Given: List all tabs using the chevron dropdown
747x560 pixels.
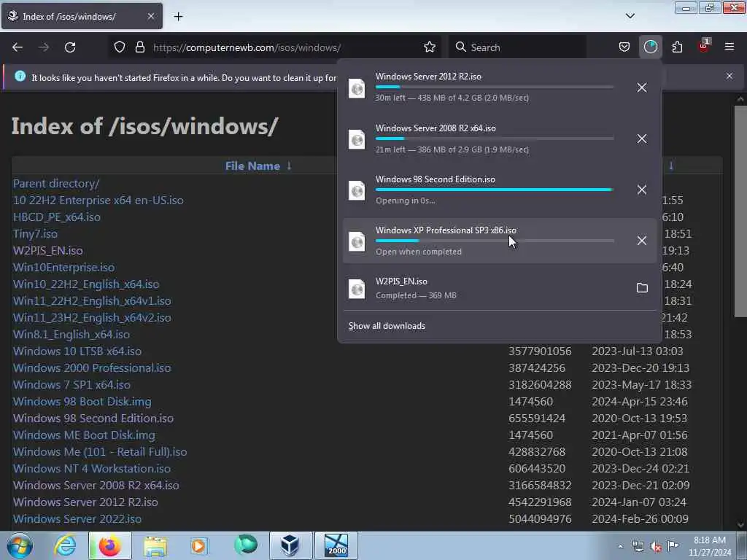Looking at the screenshot, I should coord(630,16).
